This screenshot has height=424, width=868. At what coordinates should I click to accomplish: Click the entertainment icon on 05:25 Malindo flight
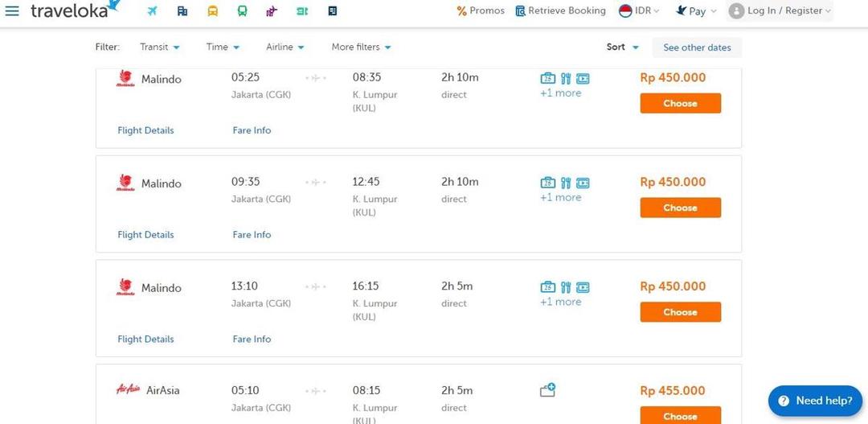click(583, 79)
